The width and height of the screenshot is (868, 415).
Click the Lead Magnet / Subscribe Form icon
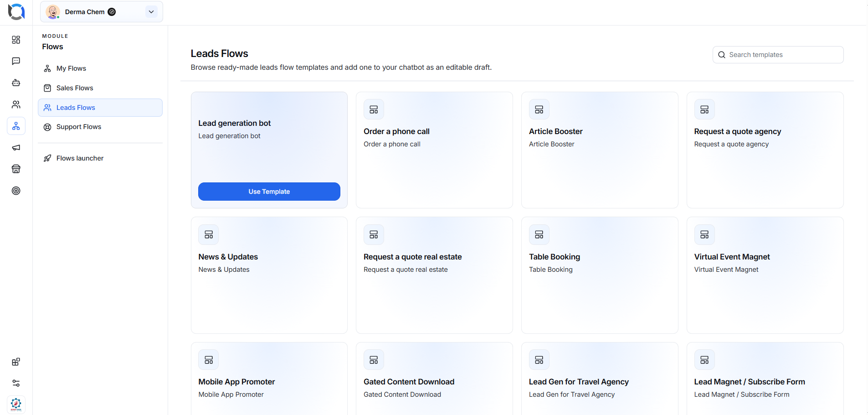click(x=704, y=360)
